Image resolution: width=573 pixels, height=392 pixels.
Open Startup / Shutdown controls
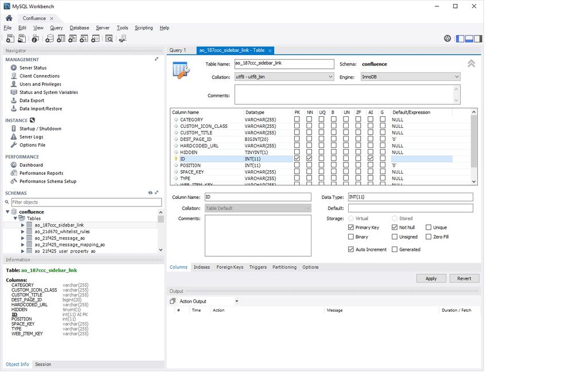[x=40, y=129]
